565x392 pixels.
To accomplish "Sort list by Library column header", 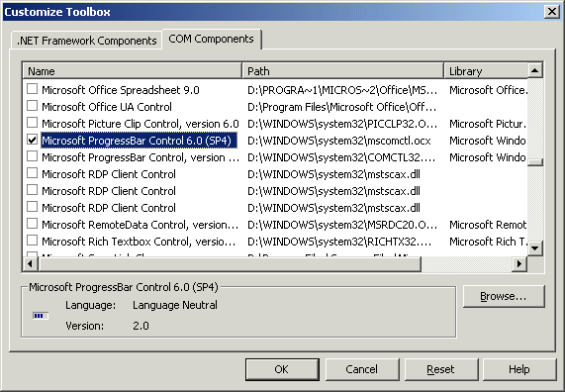I will coord(486,71).
